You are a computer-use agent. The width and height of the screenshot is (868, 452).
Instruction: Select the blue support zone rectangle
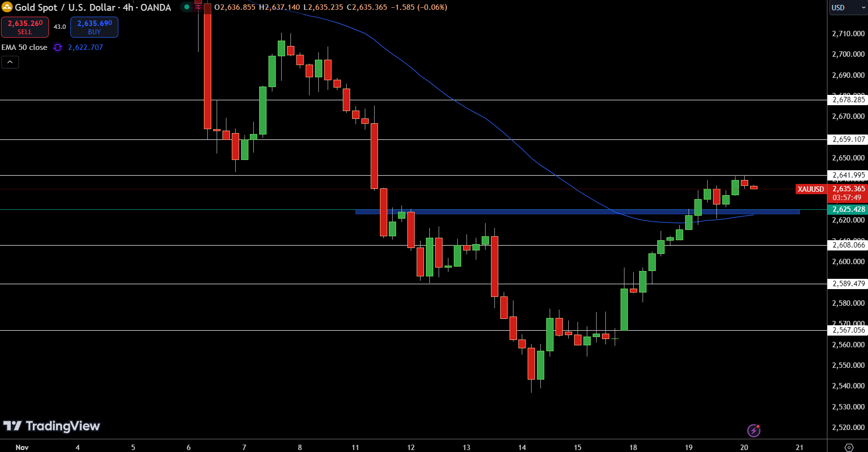(x=578, y=212)
